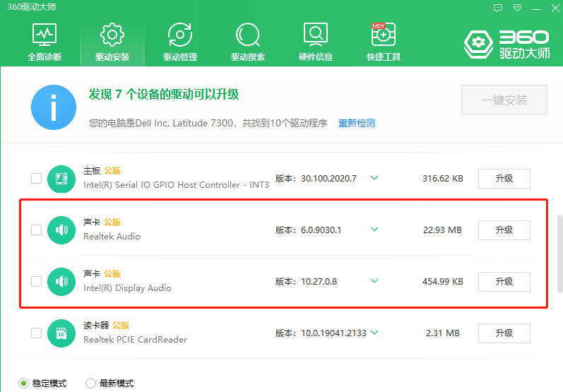Close the 360驱动大师 window
Viewport: 563px width, 392px height.
click(x=555, y=8)
